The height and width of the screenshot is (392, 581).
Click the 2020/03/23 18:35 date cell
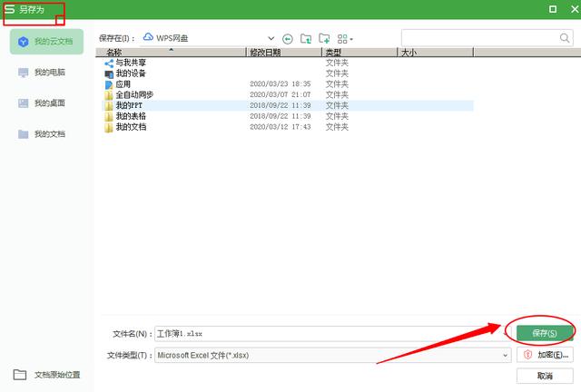(x=281, y=84)
